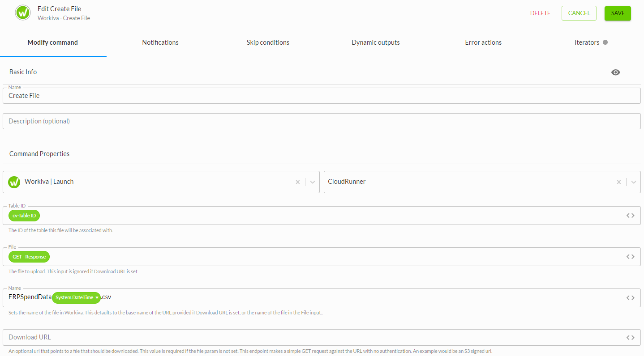The width and height of the screenshot is (644, 356).
Task: Go to the Dynamic outputs tab
Action: point(375,42)
